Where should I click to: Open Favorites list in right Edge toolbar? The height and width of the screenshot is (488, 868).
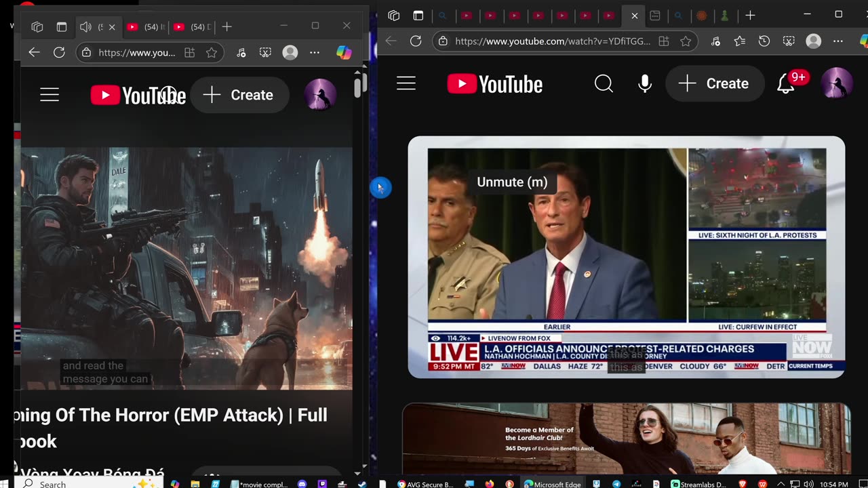(x=740, y=41)
